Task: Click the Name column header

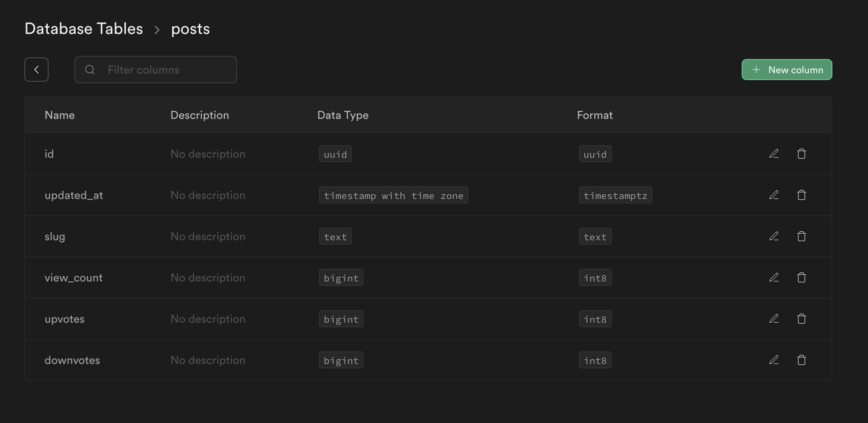Action: (x=60, y=115)
